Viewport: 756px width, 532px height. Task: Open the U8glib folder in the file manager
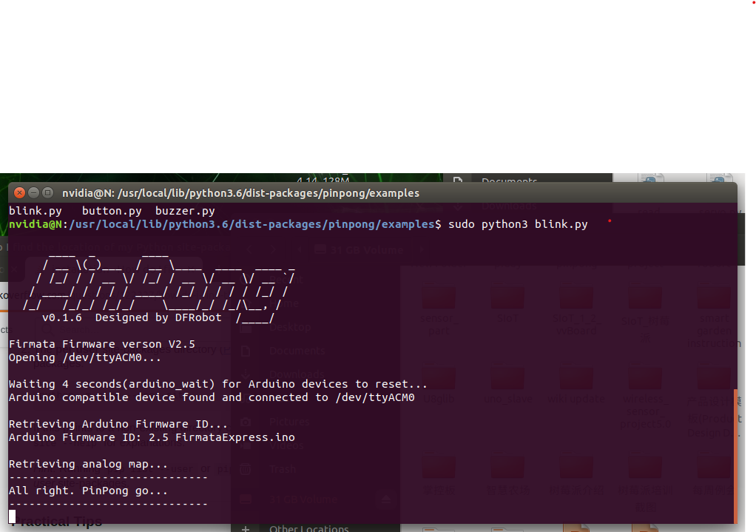438,385
